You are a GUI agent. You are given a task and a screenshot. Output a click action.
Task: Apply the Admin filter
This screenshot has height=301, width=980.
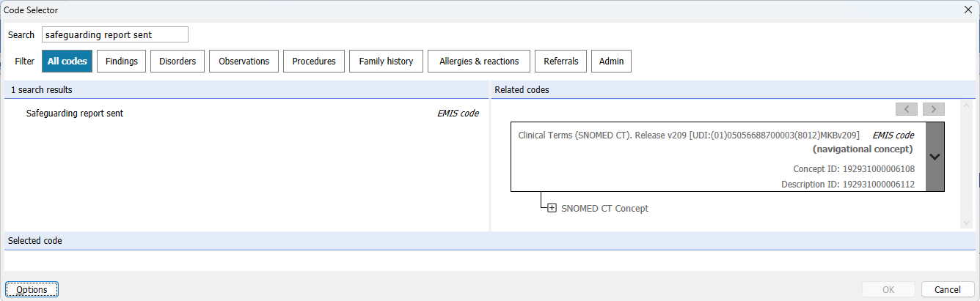coord(611,62)
